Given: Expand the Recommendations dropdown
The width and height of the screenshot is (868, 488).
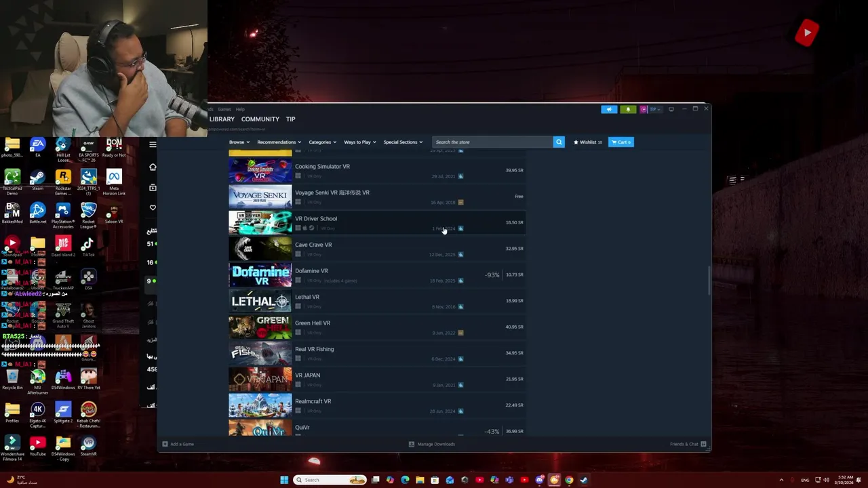Looking at the screenshot, I should (279, 142).
